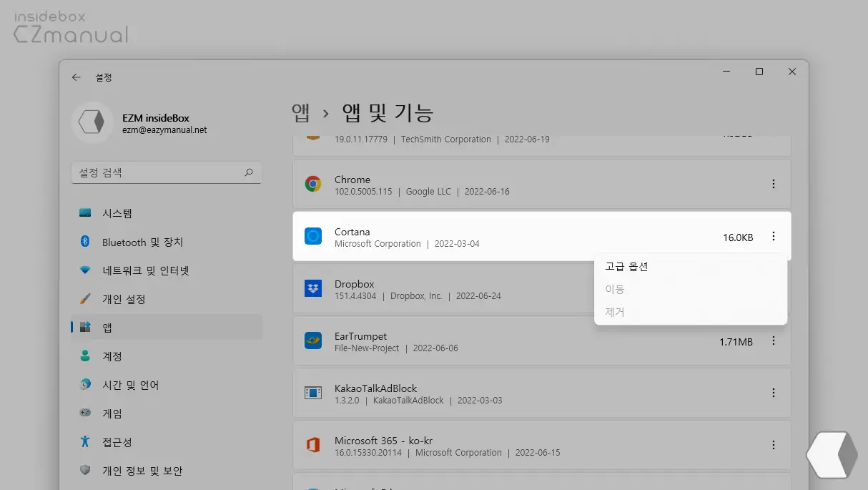Select the 게임 sidebar icon
The height and width of the screenshot is (490, 868).
pyautogui.click(x=87, y=413)
